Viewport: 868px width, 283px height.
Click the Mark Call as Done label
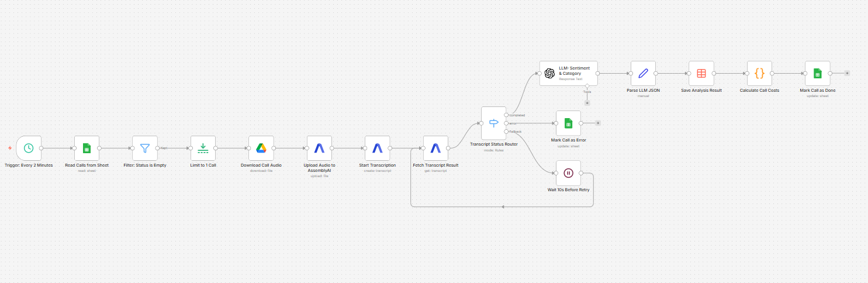click(x=817, y=91)
